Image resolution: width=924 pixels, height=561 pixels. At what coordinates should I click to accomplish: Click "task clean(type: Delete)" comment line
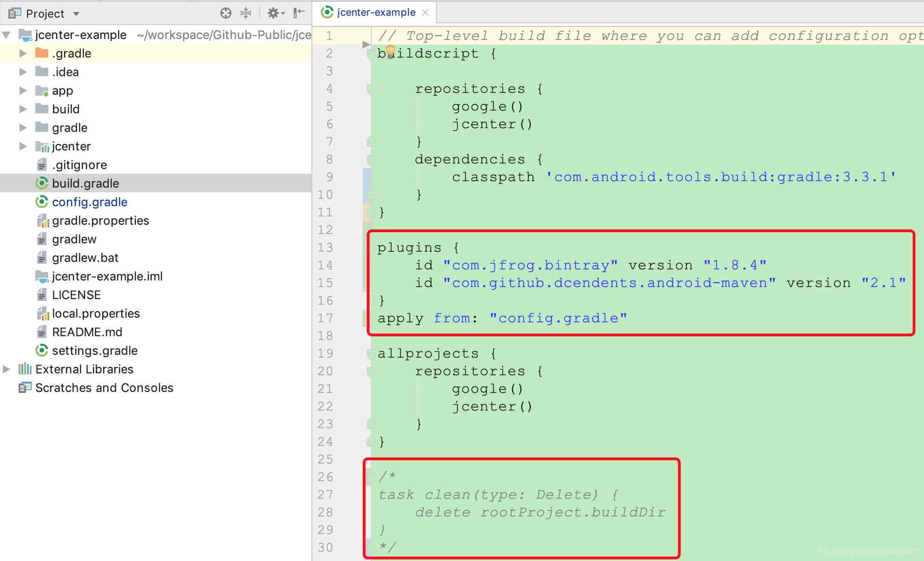coord(498,495)
